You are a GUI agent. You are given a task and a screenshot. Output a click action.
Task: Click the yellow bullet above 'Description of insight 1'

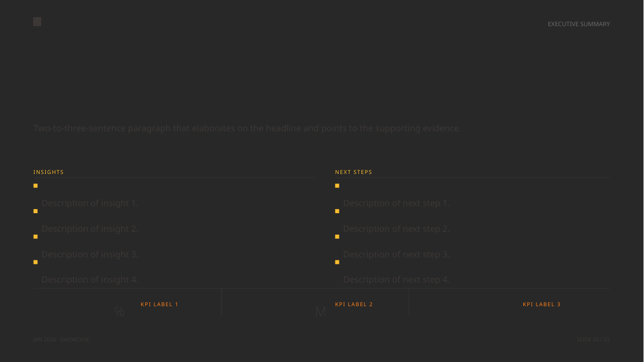[36, 186]
